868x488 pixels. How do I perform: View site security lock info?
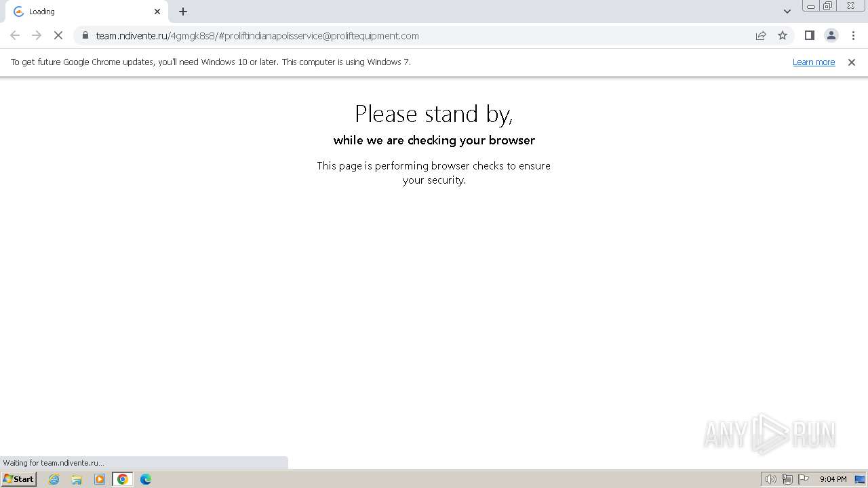pos(85,35)
